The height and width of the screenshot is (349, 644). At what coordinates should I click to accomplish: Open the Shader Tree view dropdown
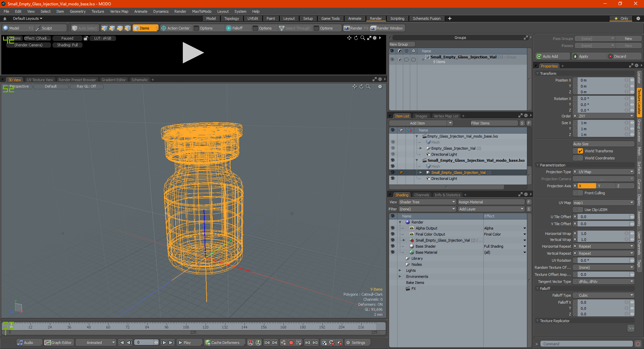pyautogui.click(x=427, y=202)
